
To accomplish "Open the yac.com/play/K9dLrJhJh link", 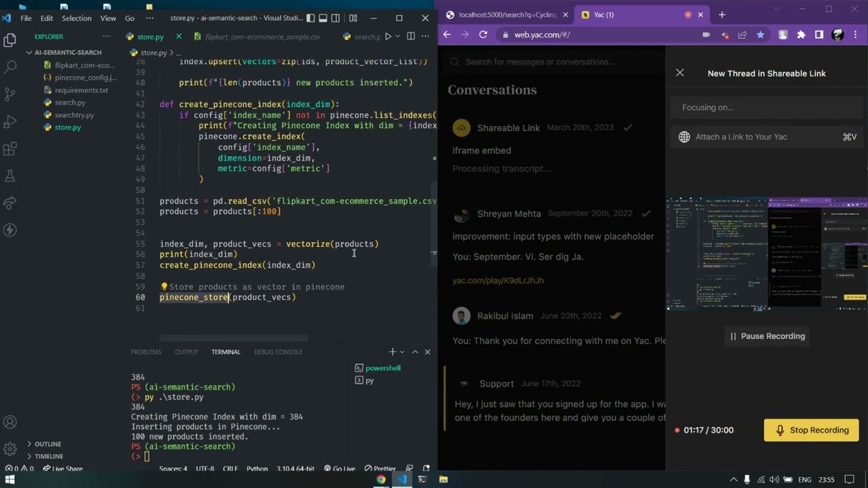I will pos(498,280).
